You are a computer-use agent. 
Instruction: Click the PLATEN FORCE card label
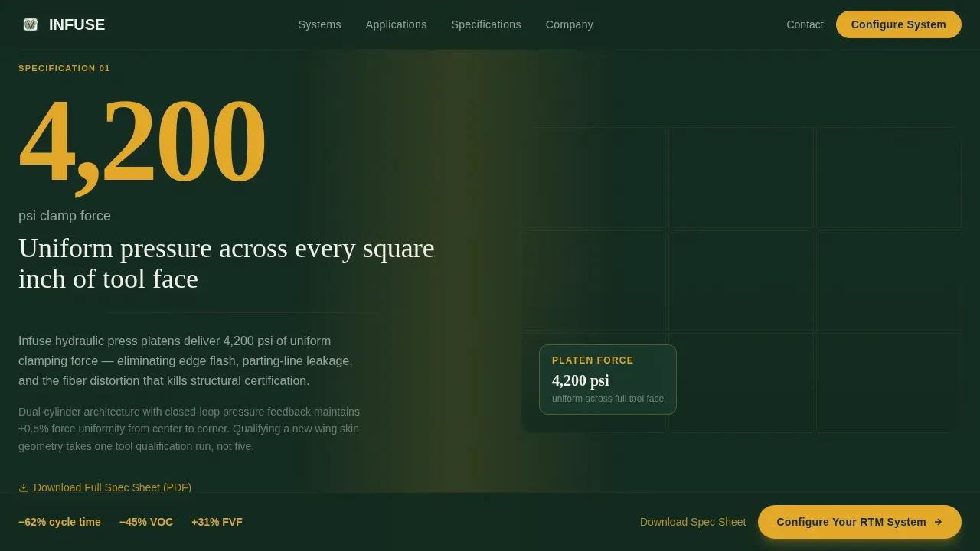593,360
